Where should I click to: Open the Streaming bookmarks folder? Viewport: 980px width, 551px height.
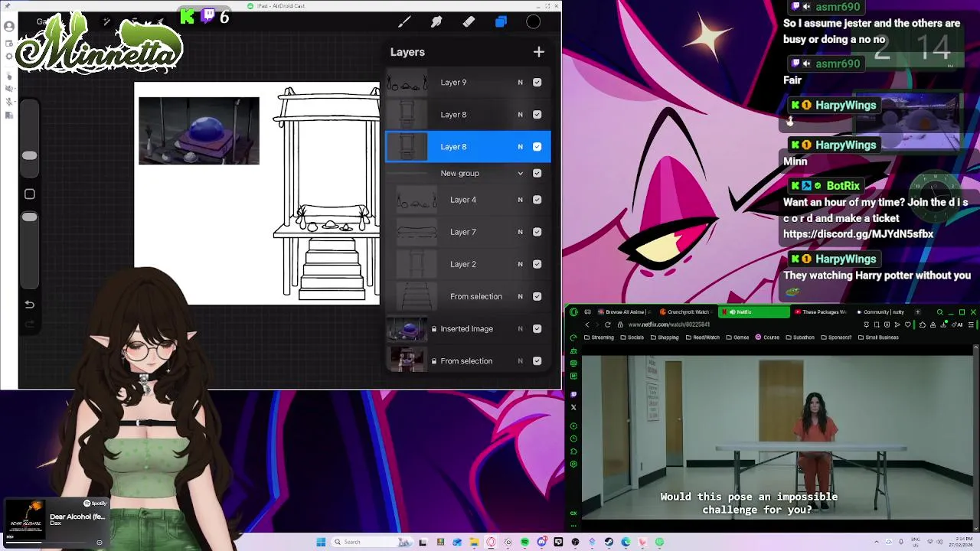599,337
